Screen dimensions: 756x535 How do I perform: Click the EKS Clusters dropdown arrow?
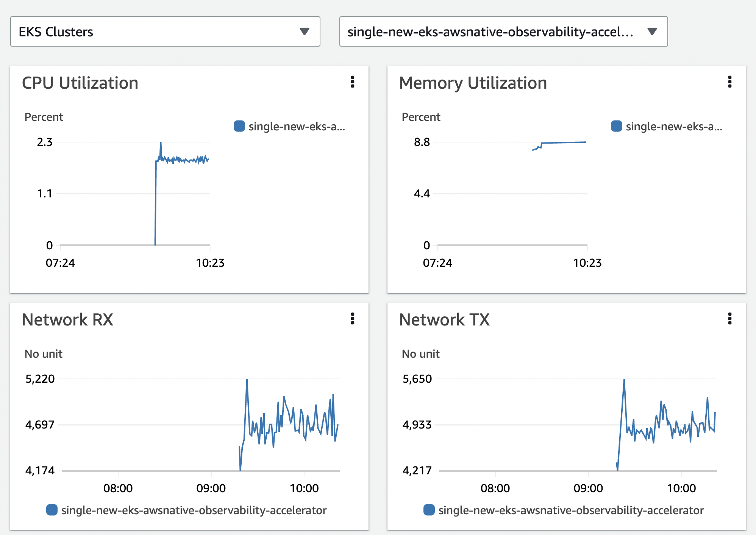pyautogui.click(x=305, y=31)
